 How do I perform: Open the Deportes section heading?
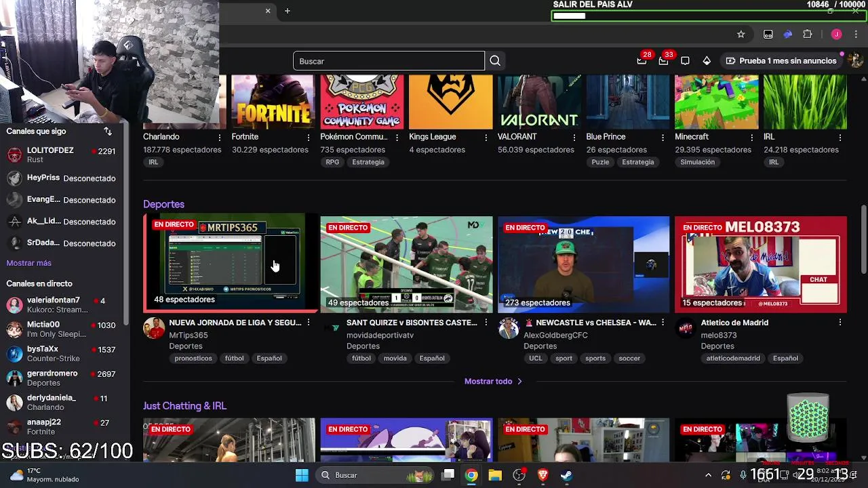(163, 204)
